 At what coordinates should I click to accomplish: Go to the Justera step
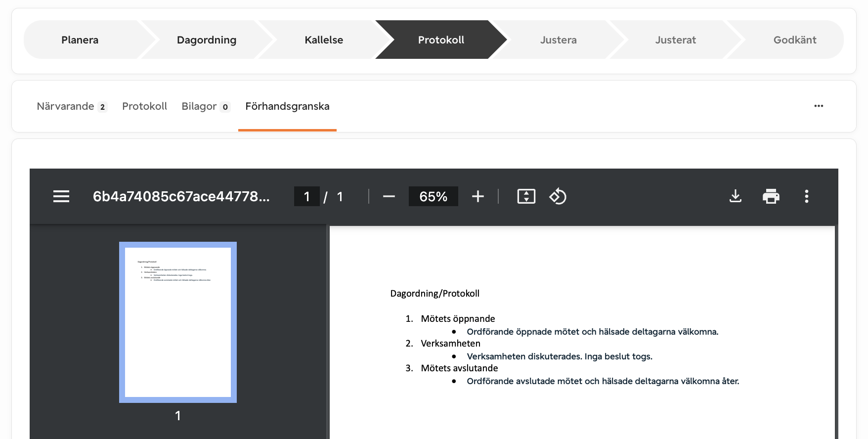pyautogui.click(x=559, y=40)
